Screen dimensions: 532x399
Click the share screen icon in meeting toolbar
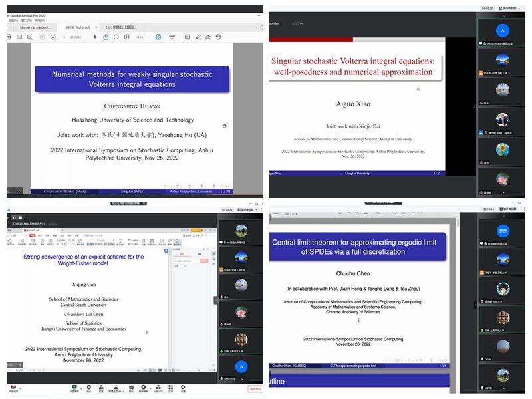[x=74, y=387]
